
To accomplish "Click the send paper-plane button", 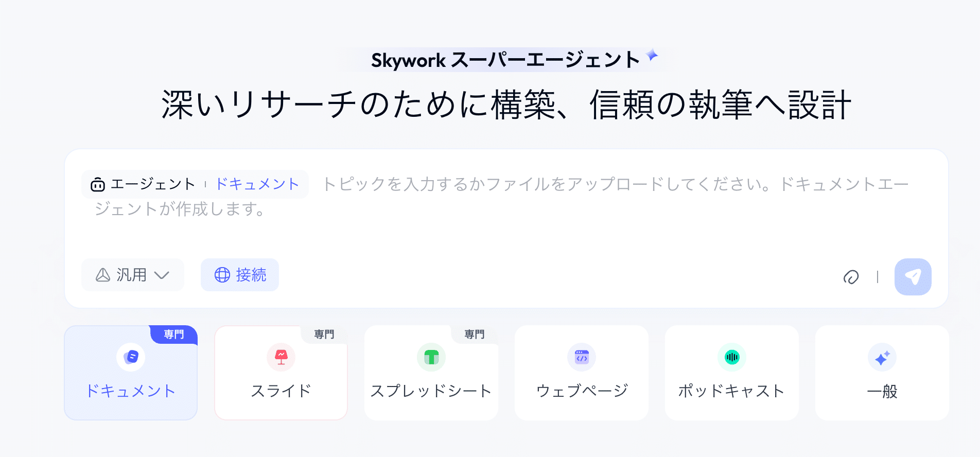I will click(913, 277).
